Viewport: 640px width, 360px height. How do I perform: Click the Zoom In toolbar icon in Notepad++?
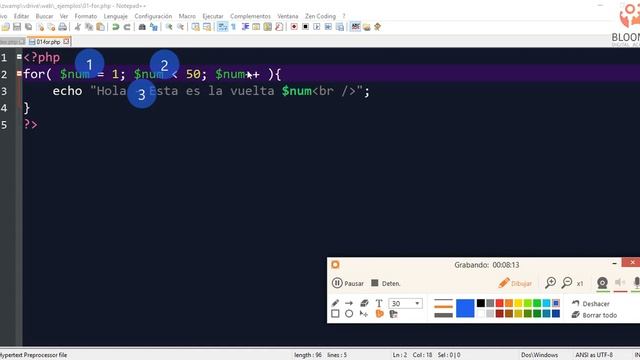169,27
